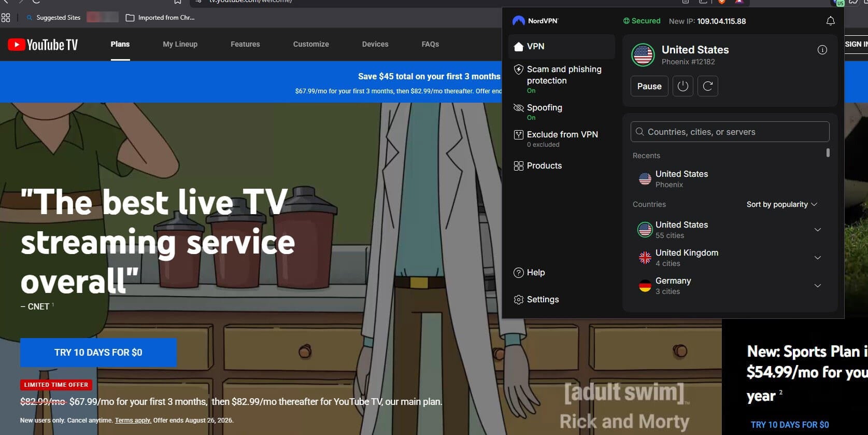Click the Phoenix #12182 server label

[x=688, y=62]
